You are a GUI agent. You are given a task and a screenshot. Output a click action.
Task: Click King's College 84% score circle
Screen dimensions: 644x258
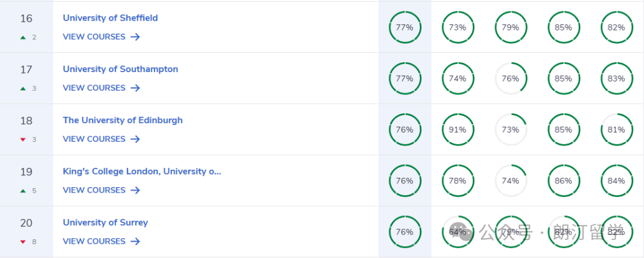pos(617,181)
